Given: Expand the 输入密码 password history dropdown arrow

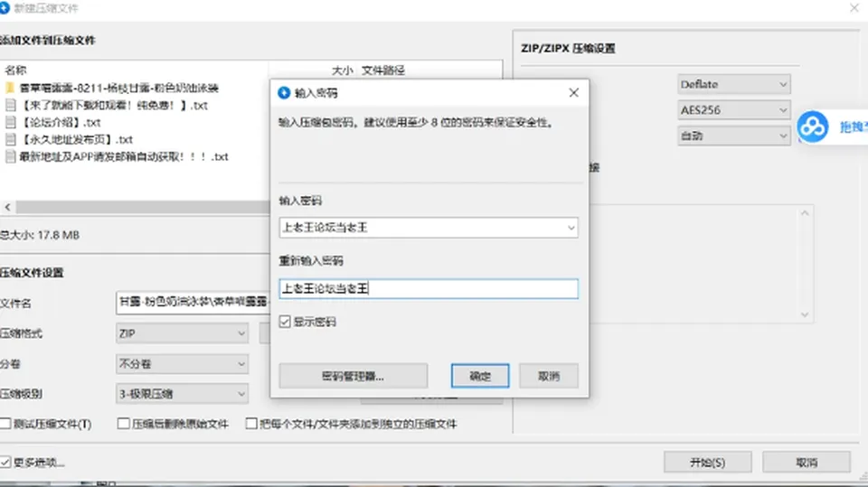Looking at the screenshot, I should pyautogui.click(x=571, y=228).
